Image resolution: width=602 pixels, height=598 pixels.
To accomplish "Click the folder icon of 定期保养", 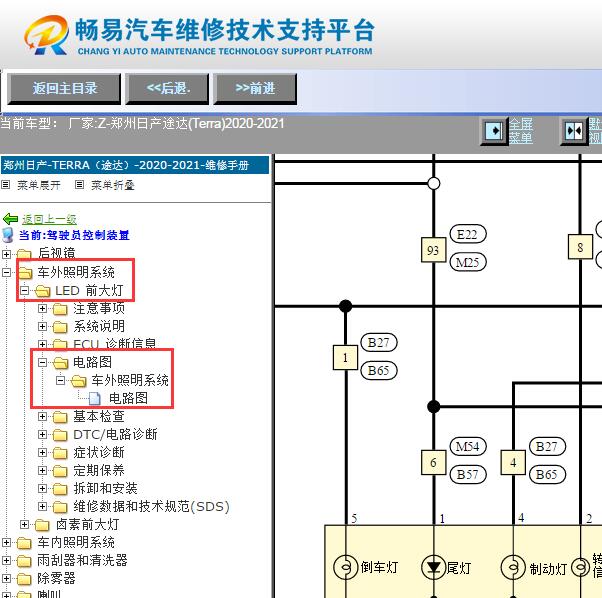I will click(x=60, y=471).
